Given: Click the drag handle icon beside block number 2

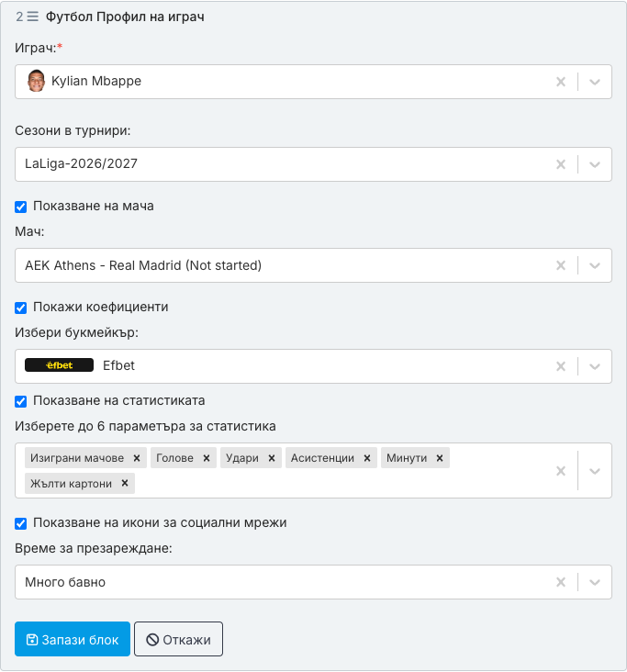Looking at the screenshot, I should tap(32, 17).
